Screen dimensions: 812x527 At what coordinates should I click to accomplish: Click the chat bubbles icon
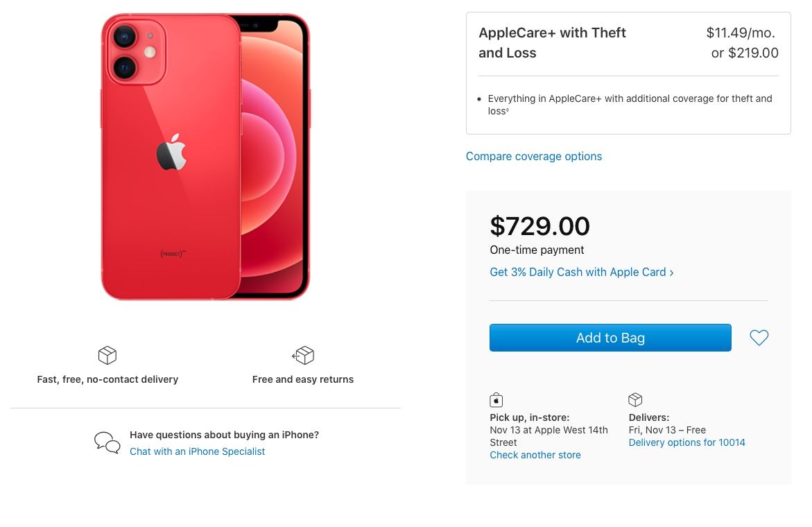107,442
